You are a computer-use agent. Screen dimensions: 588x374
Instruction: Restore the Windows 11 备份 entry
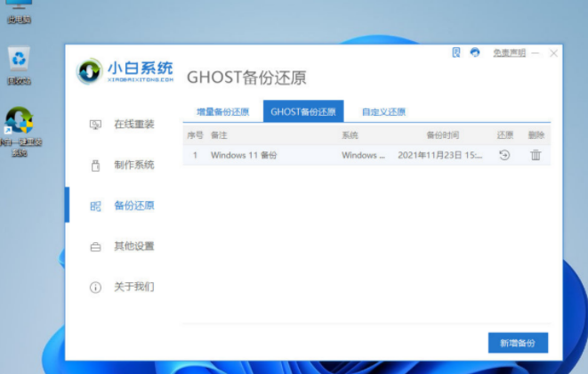(x=504, y=155)
